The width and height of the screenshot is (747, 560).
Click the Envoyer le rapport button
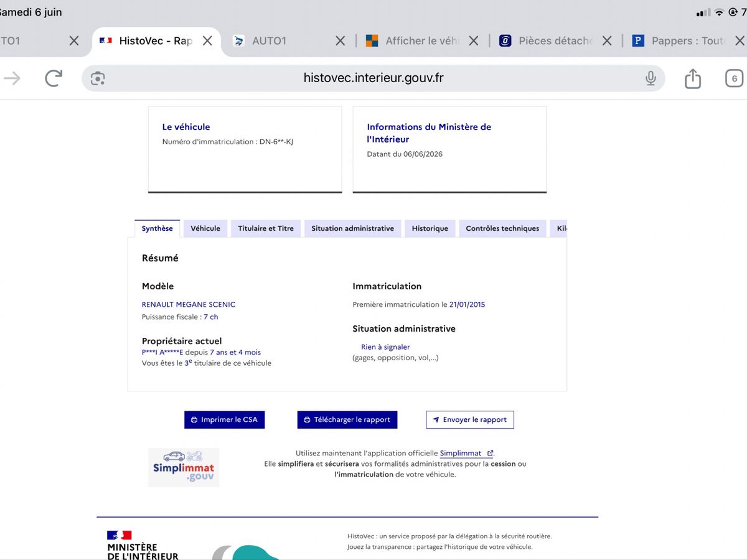point(470,420)
